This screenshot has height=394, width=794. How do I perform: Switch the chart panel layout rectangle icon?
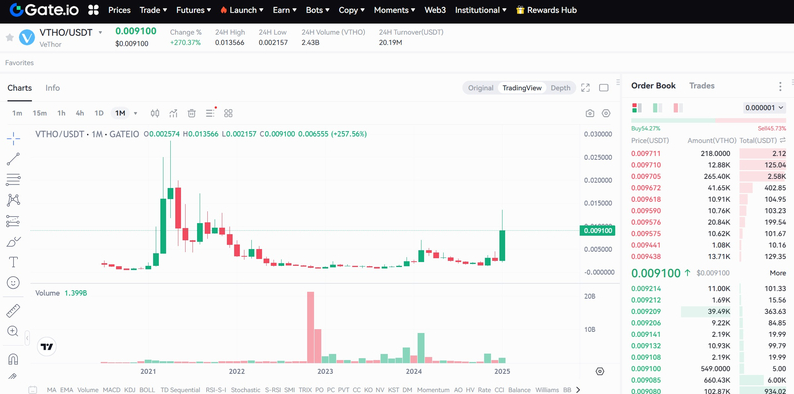point(604,88)
